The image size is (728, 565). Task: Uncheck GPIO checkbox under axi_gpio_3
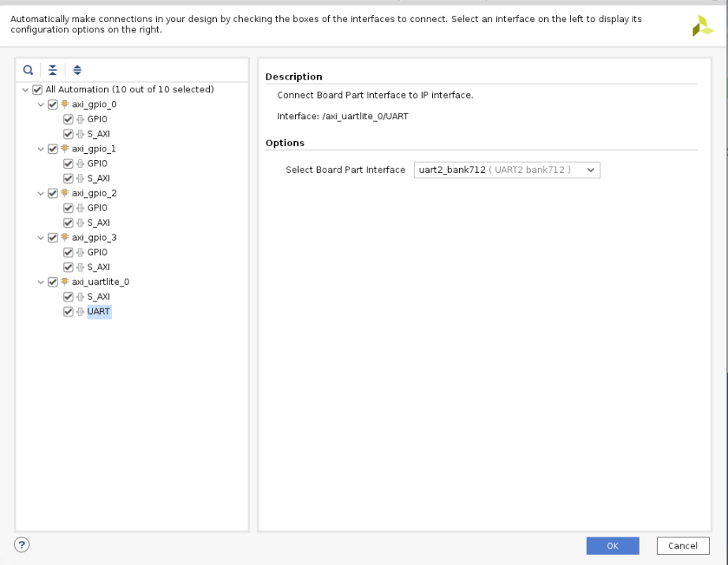point(69,253)
